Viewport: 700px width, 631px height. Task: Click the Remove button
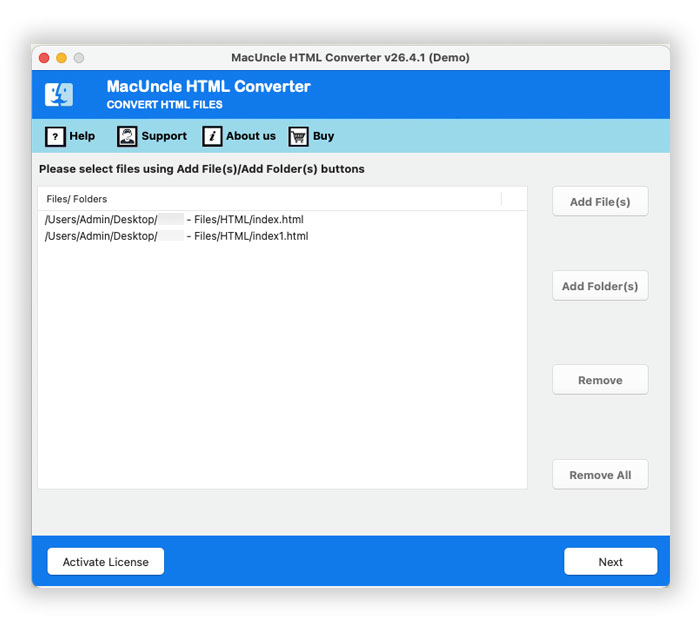(600, 380)
